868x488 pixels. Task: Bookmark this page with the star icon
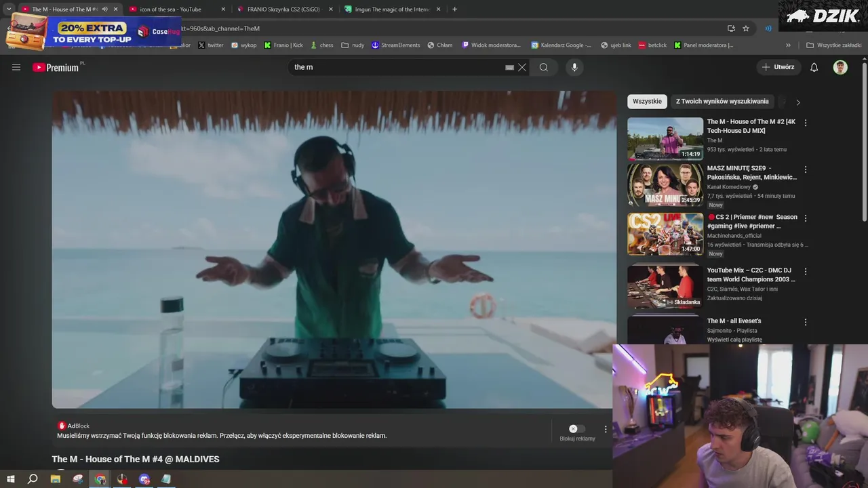coord(746,28)
